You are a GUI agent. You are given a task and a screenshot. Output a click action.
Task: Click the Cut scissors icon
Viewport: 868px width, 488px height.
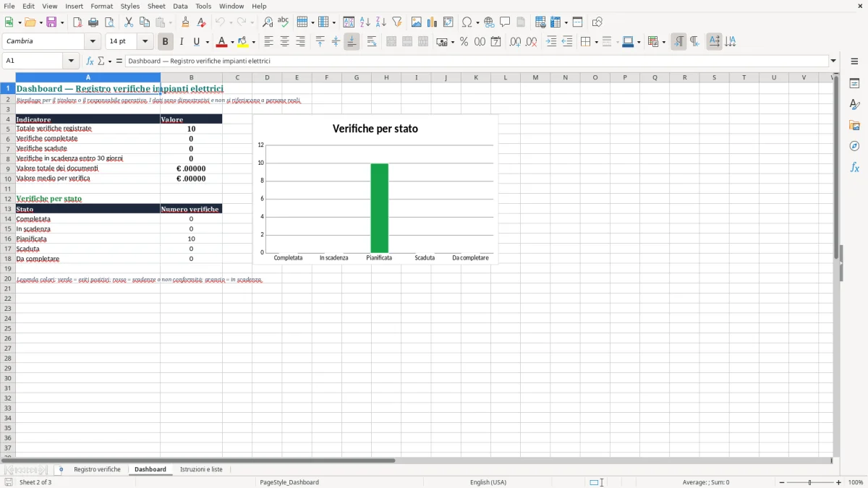click(x=129, y=22)
